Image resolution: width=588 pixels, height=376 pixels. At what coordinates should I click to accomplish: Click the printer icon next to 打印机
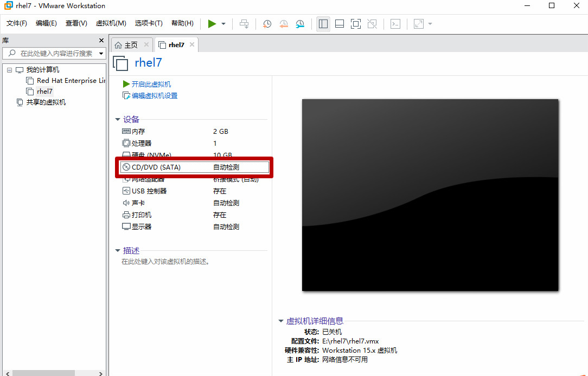click(x=126, y=215)
